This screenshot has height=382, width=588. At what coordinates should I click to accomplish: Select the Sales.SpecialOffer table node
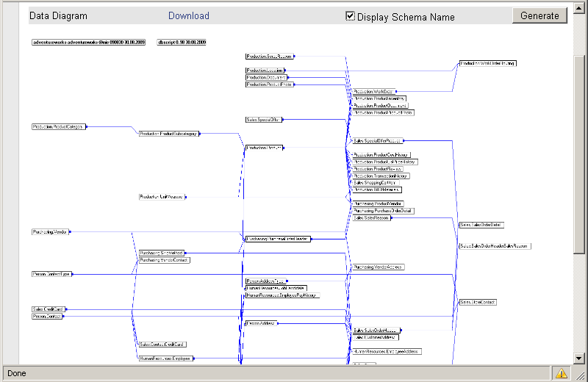click(264, 120)
